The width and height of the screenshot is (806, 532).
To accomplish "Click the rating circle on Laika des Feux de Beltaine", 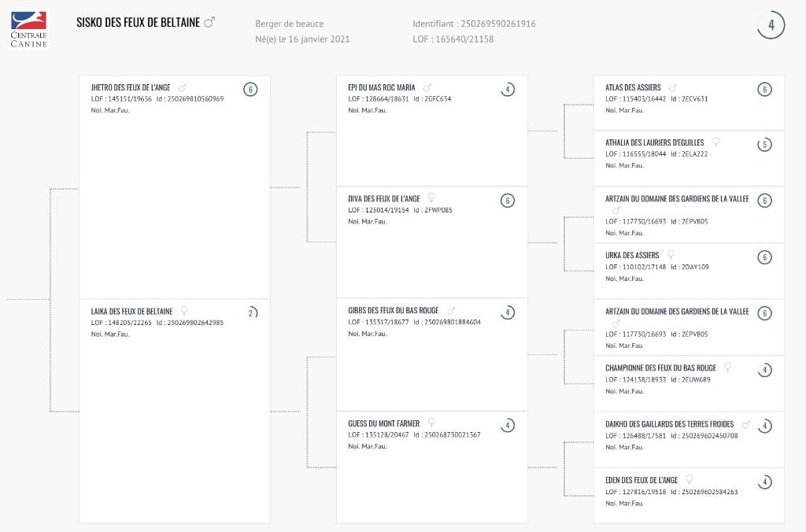I will (x=250, y=312).
